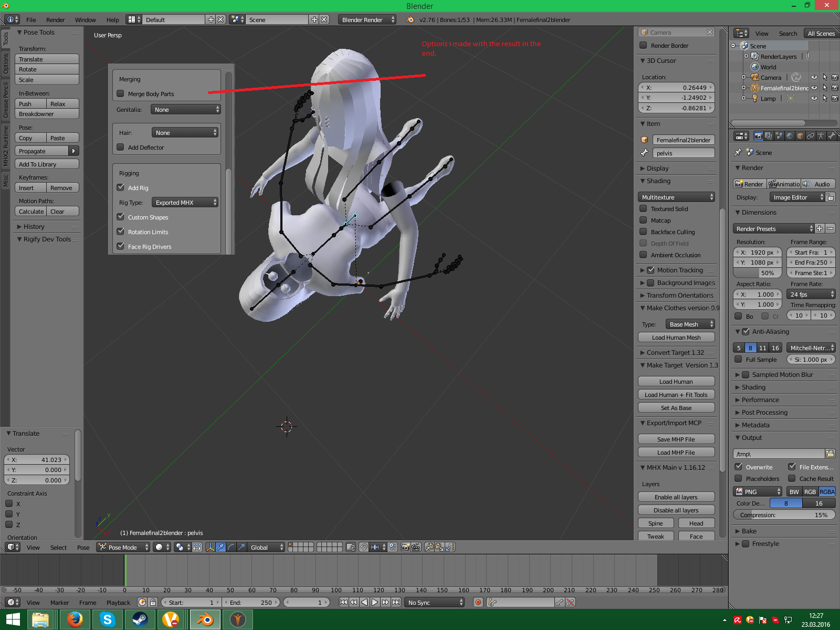This screenshot has height=630, width=840.
Task: Copy the current pose to buffer icon
Action: point(429,547)
